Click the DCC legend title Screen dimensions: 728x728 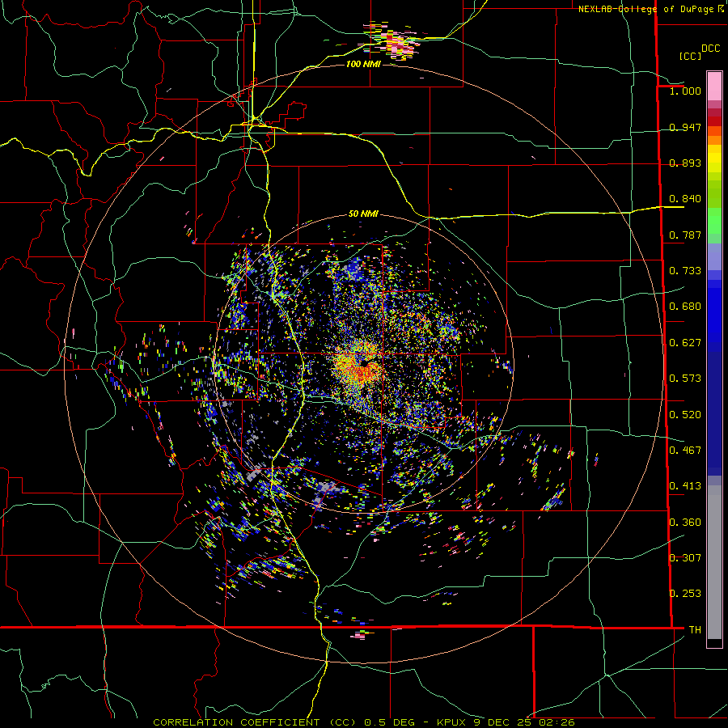710,49
